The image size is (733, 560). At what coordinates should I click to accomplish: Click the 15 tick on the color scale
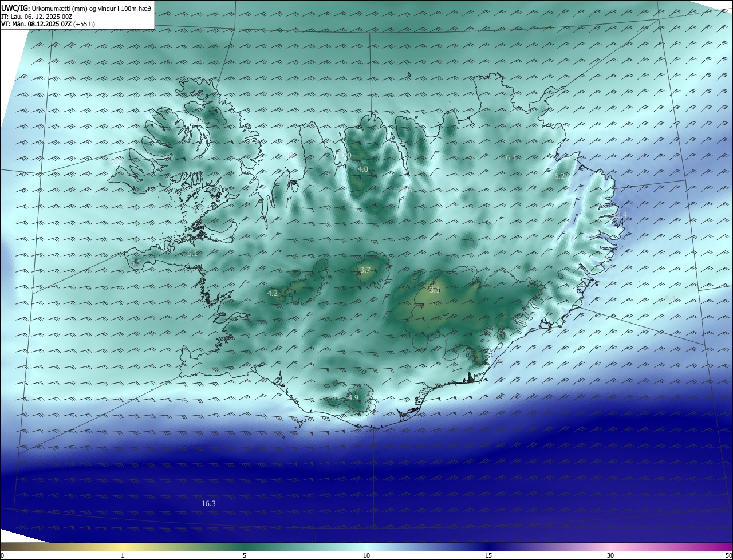tap(488, 555)
